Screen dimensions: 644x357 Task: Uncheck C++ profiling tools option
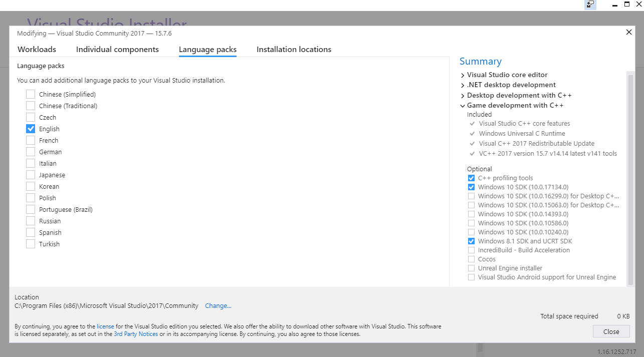pyautogui.click(x=471, y=178)
